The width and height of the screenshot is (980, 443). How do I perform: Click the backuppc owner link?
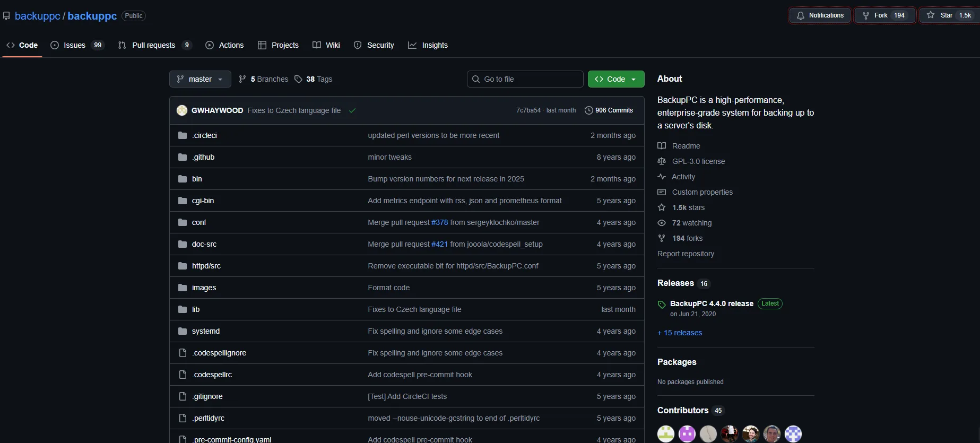pos(38,16)
